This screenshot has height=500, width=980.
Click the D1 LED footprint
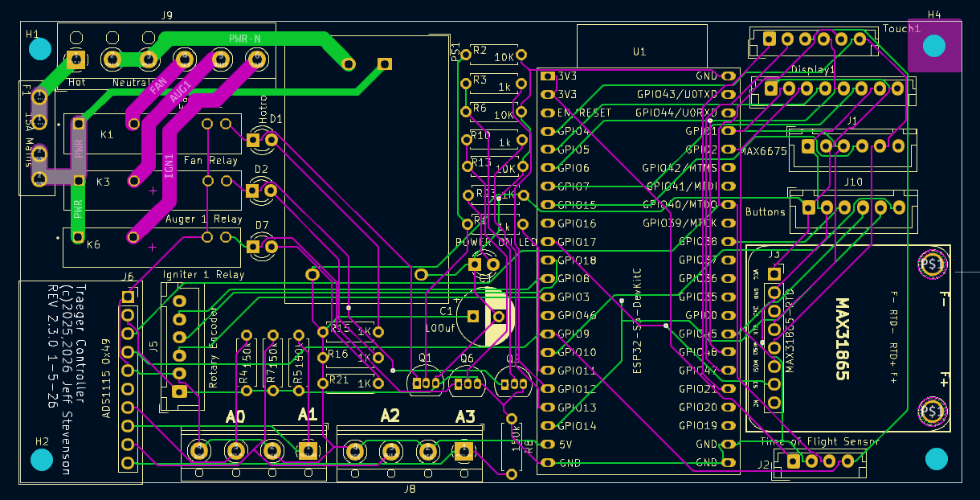pyautogui.click(x=262, y=141)
